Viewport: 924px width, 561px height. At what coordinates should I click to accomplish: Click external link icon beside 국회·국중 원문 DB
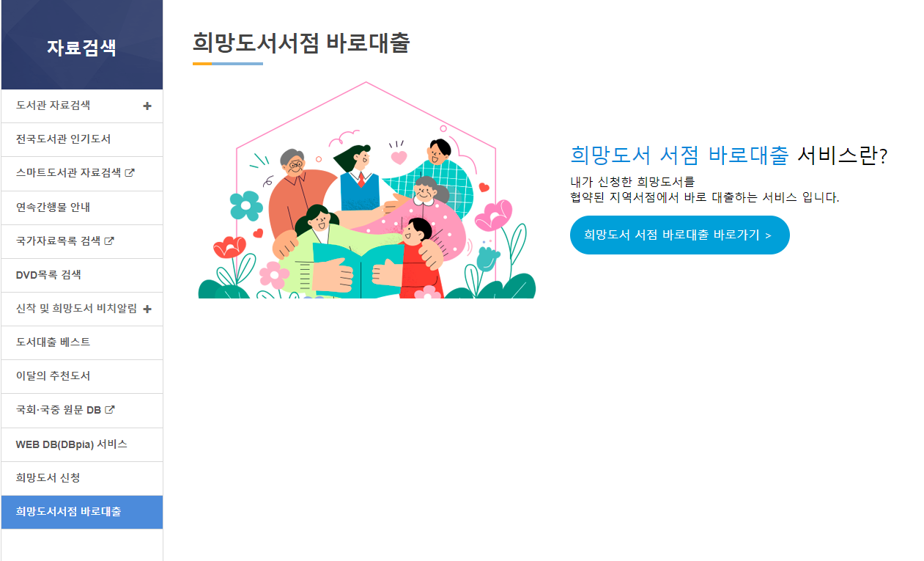click(110, 411)
